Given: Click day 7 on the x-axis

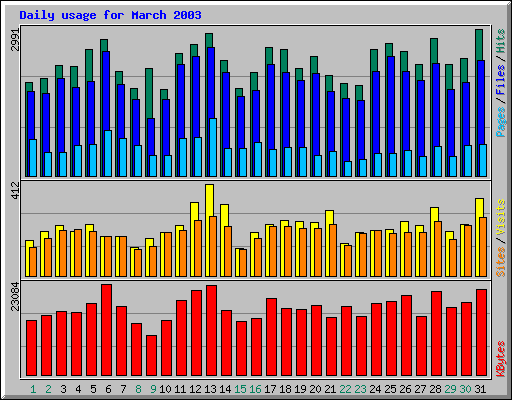Looking at the screenshot, I should coord(123,389).
